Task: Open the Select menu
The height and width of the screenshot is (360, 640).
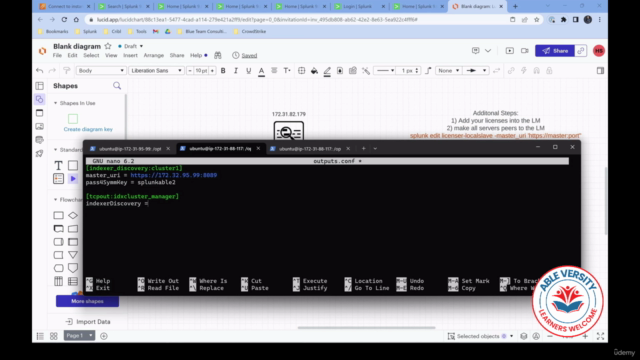Action: [x=91, y=55]
